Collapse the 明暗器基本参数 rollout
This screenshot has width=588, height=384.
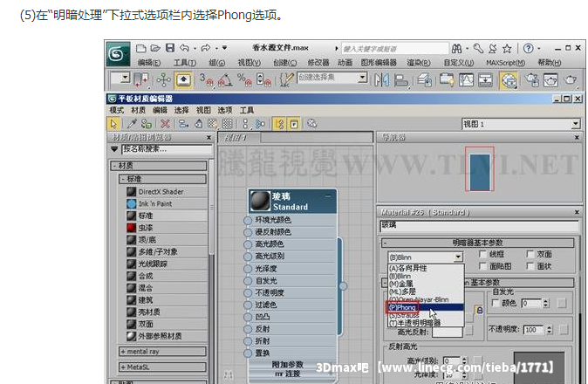(385, 243)
